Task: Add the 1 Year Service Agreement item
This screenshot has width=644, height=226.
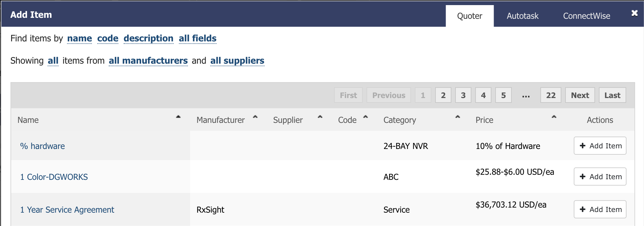Action: point(600,209)
